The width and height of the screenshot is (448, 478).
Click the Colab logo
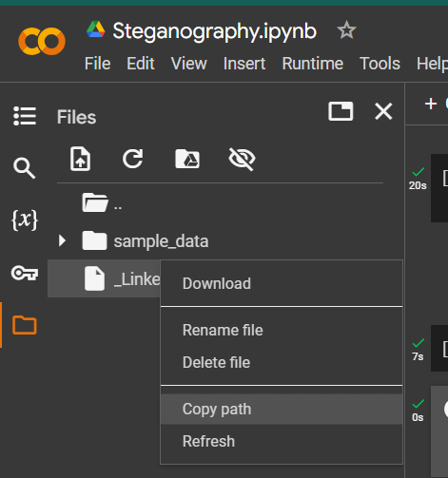[42, 41]
